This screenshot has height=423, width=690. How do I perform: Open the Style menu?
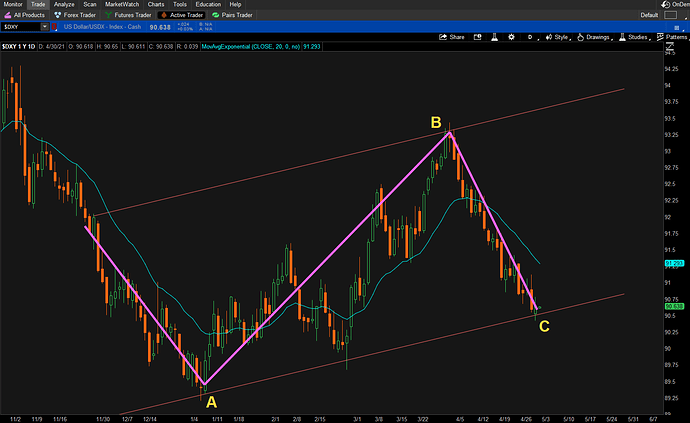(557, 37)
